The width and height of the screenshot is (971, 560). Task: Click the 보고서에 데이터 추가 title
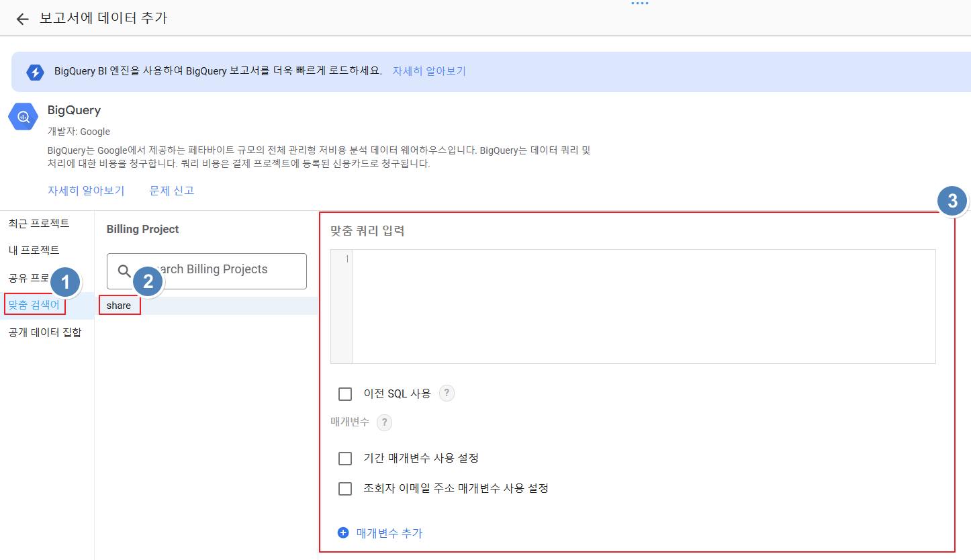tap(103, 18)
